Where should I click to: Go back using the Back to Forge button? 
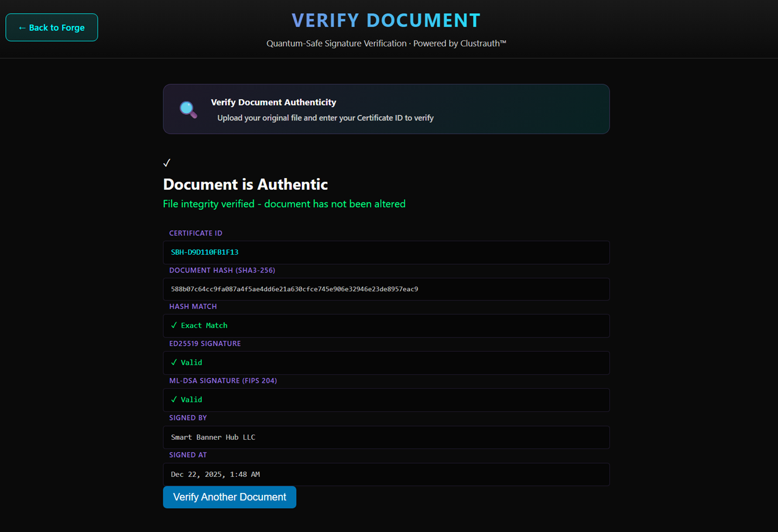point(52,28)
